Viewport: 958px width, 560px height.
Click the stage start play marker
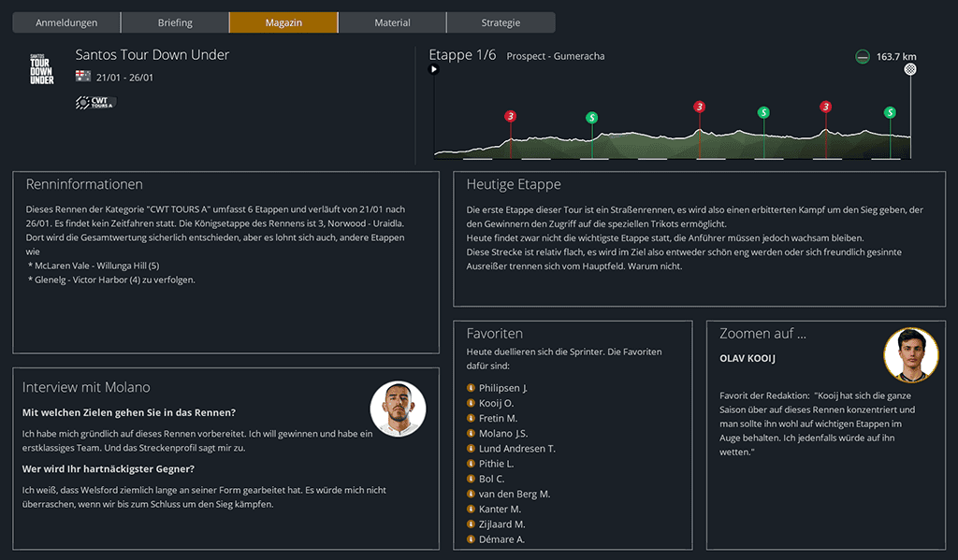click(x=433, y=69)
